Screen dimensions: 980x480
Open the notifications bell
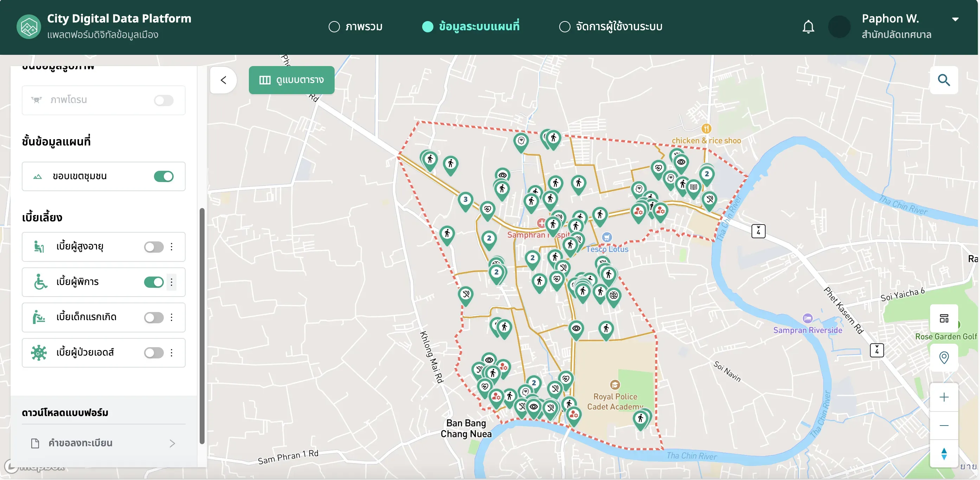pyautogui.click(x=808, y=27)
